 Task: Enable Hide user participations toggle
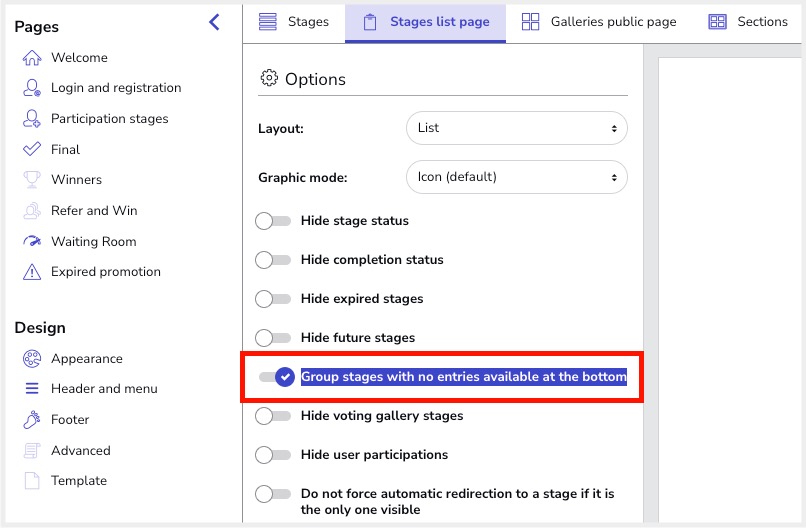click(273, 455)
